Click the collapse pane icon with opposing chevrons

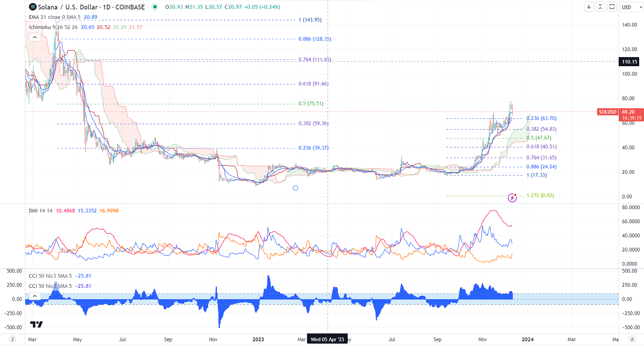point(600,6)
